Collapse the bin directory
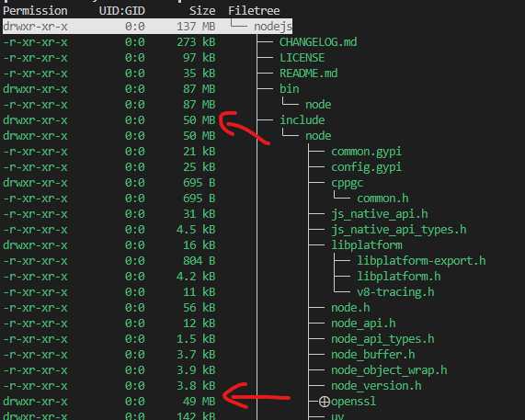525x420 pixels. pos(290,89)
